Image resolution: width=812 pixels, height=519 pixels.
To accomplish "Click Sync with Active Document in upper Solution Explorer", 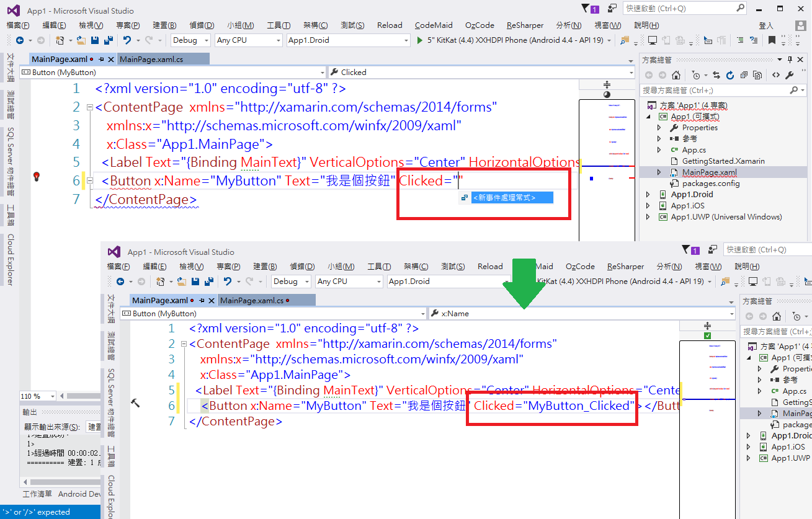I will [x=716, y=75].
